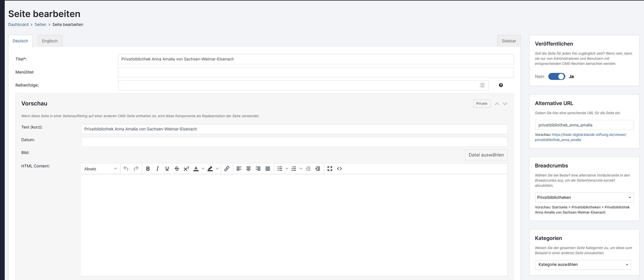Open HTML source code view

(x=339, y=169)
